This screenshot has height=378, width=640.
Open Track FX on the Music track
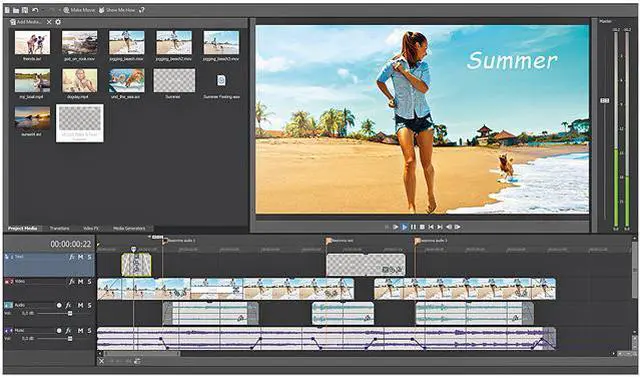(x=69, y=331)
